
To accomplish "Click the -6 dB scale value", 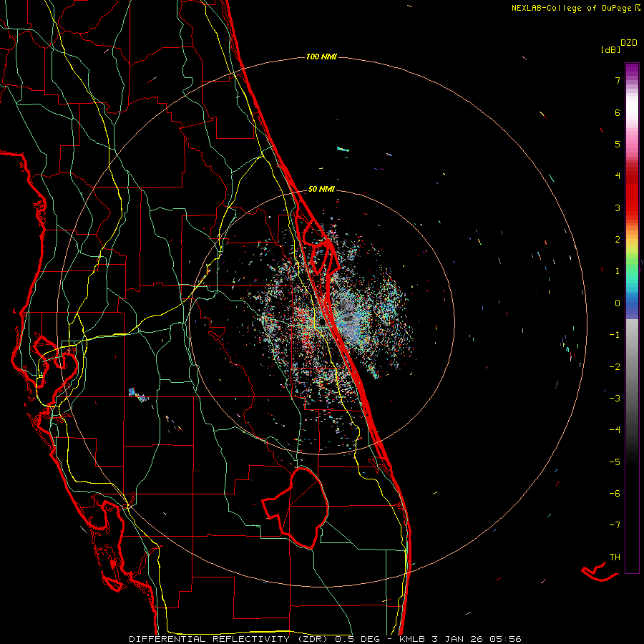I will pyautogui.click(x=615, y=494).
